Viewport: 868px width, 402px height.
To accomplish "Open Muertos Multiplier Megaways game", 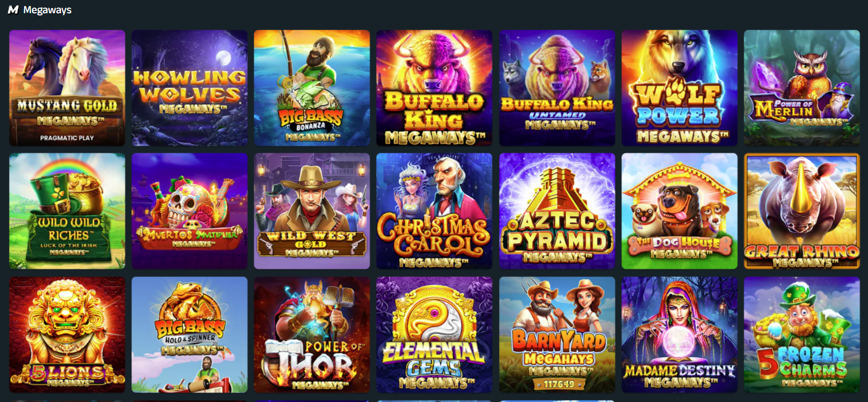I will (x=190, y=211).
